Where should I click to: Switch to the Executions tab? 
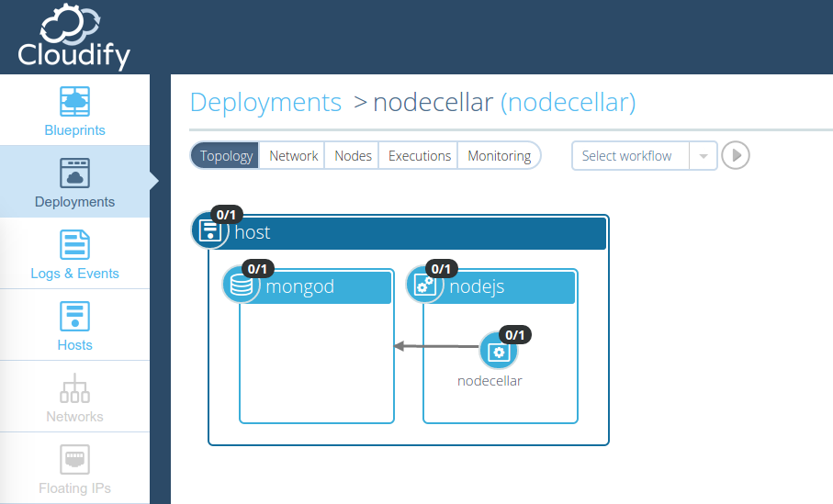click(x=419, y=156)
